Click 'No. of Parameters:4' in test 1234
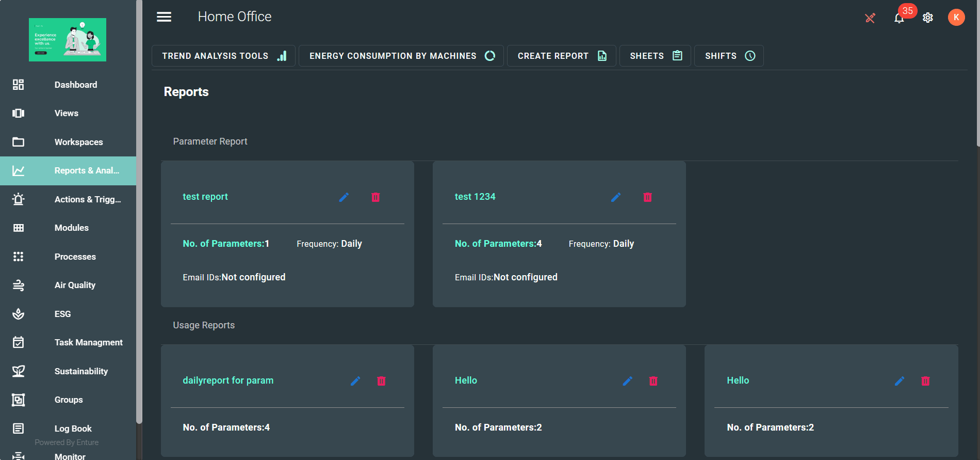 click(x=498, y=244)
